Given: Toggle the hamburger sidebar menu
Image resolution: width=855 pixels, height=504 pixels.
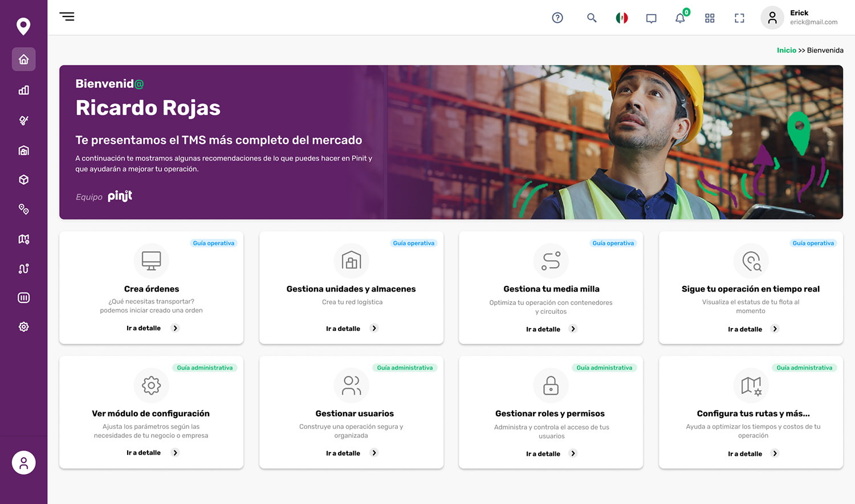Looking at the screenshot, I should coord(67,17).
